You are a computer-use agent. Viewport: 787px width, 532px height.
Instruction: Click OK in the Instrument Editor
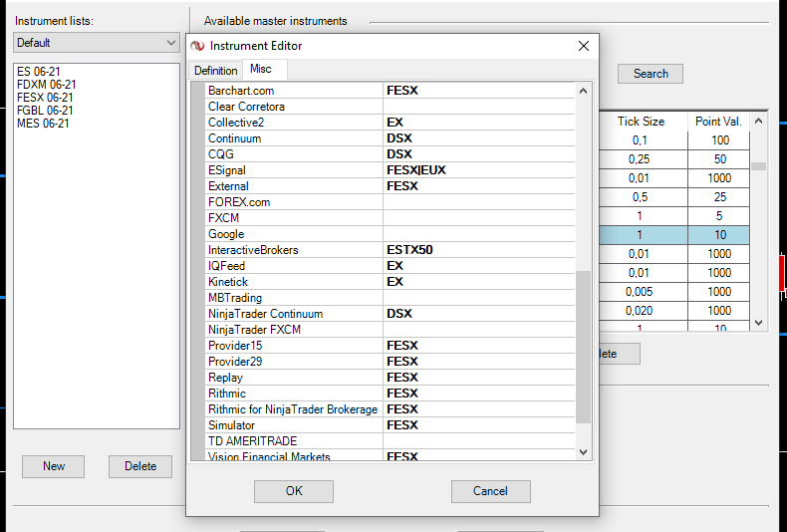pos(294,491)
